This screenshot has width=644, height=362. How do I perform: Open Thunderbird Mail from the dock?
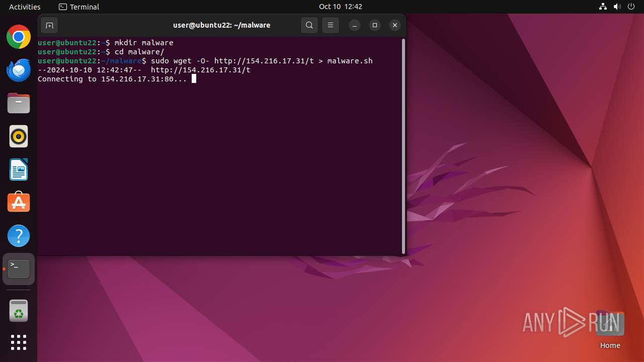pyautogui.click(x=19, y=70)
